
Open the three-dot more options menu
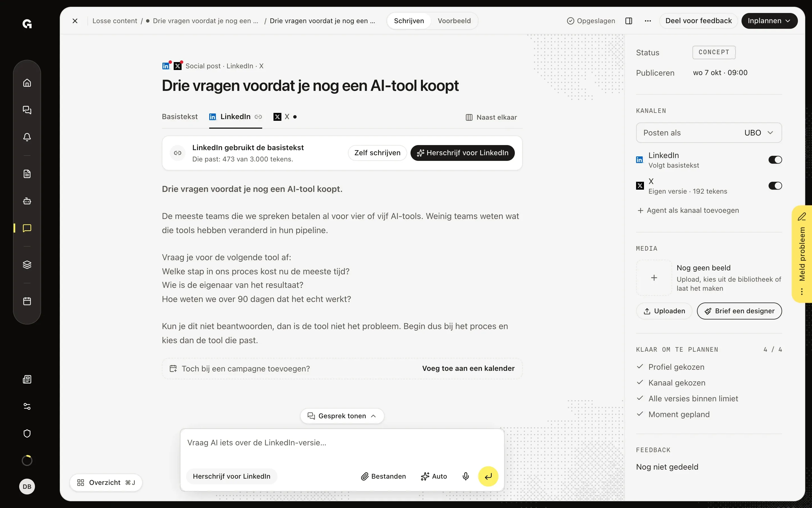[x=648, y=21]
